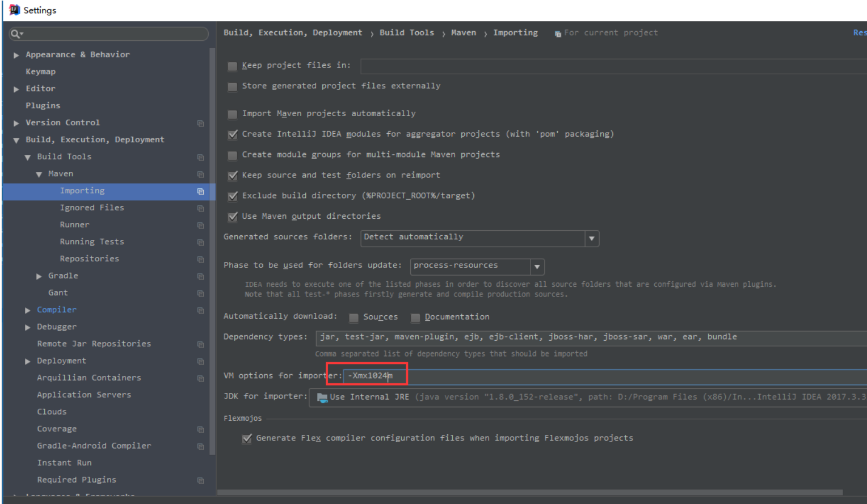This screenshot has width=867, height=504.
Task: Toggle Exclude build directory checkbox
Action: (232, 196)
